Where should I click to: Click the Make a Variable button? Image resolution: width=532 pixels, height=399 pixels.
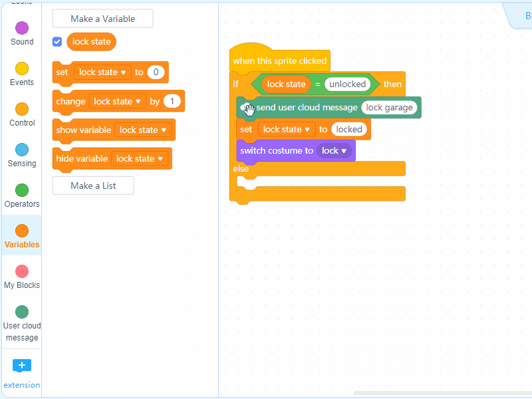pos(102,19)
